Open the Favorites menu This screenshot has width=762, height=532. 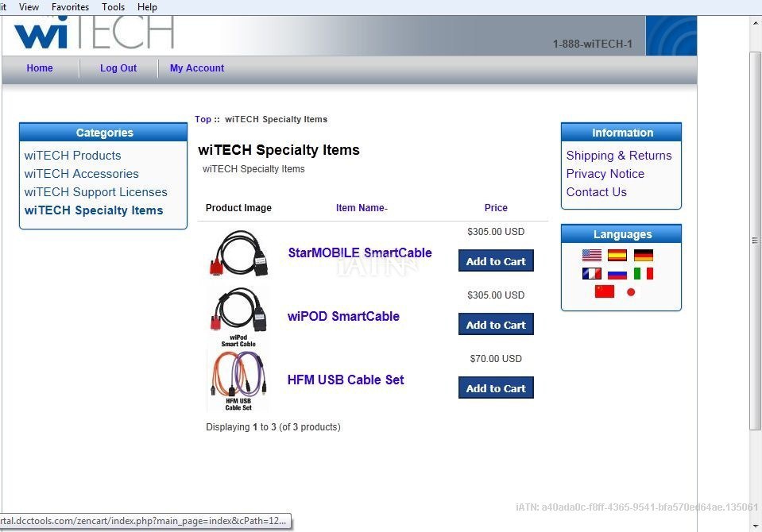pos(70,7)
